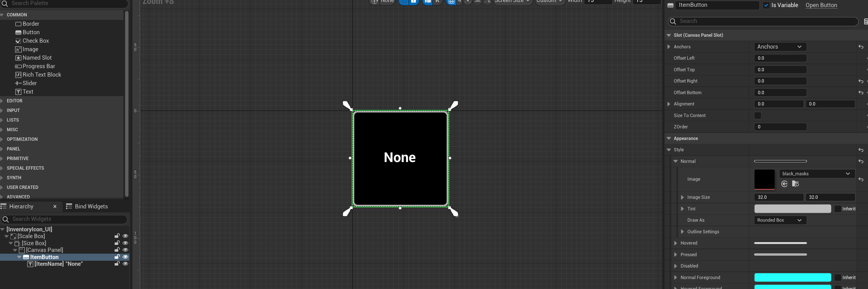This screenshot has height=289, width=868.
Task: Browse to black_masks in Content Browser
Action: (795, 184)
